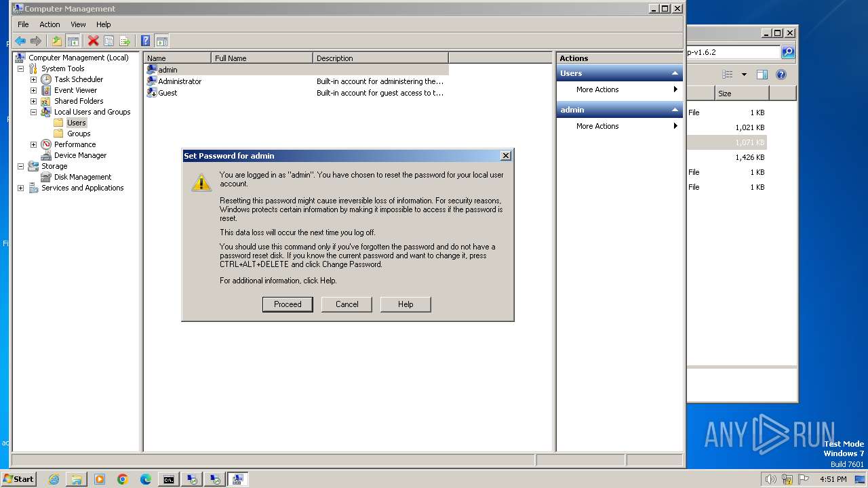Screen dimensions: 868x488
Task: Click the volume speaker tray icon
Action: coord(770,479)
